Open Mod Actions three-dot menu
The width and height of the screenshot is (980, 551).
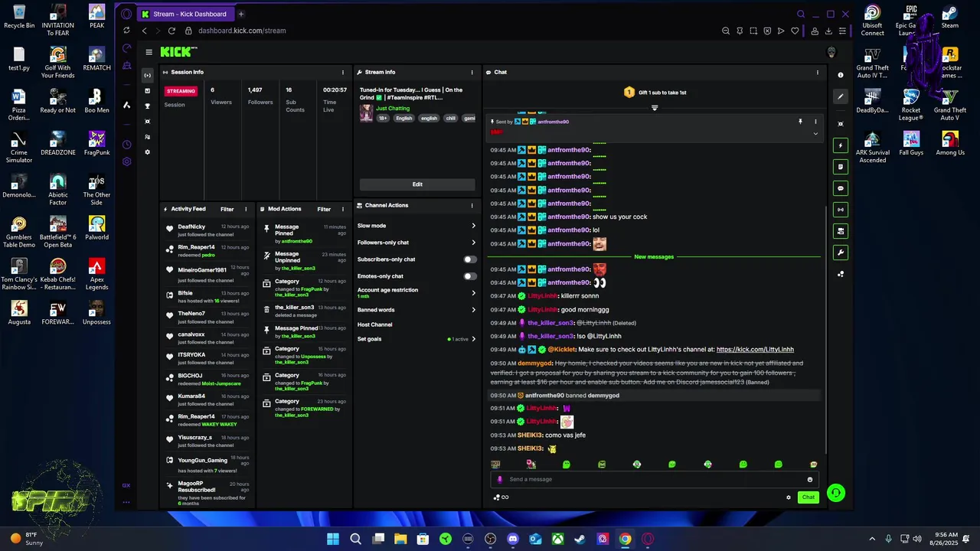click(343, 209)
